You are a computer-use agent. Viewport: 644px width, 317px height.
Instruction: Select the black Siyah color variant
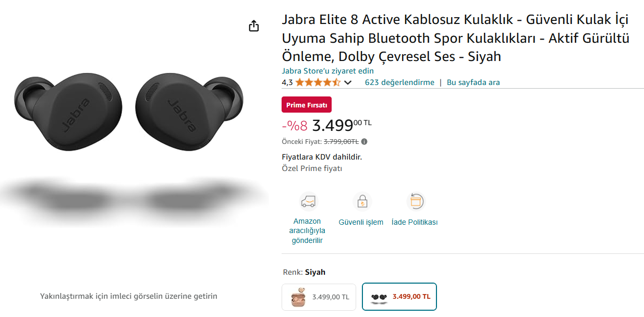click(399, 297)
